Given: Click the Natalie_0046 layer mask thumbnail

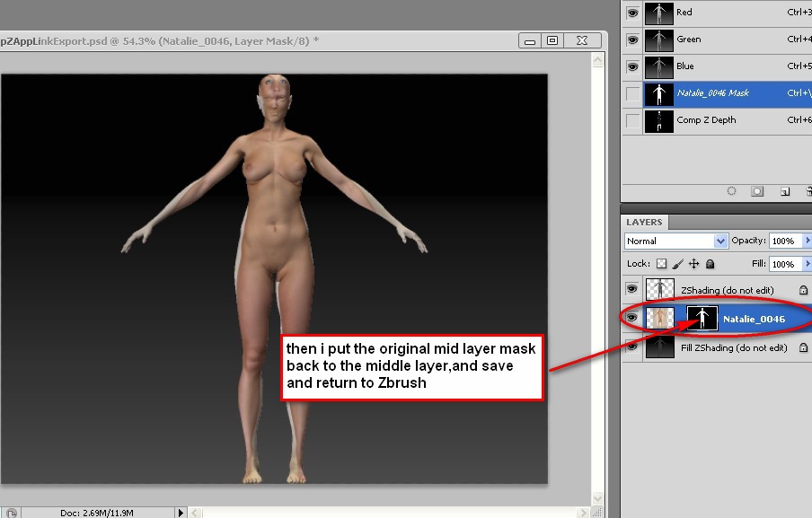Looking at the screenshot, I should 702,318.
